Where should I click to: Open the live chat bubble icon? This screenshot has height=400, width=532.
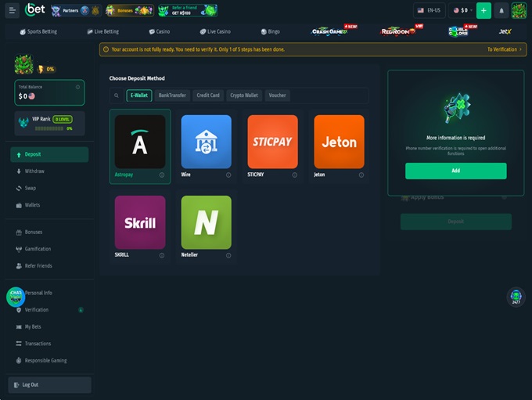click(16, 296)
